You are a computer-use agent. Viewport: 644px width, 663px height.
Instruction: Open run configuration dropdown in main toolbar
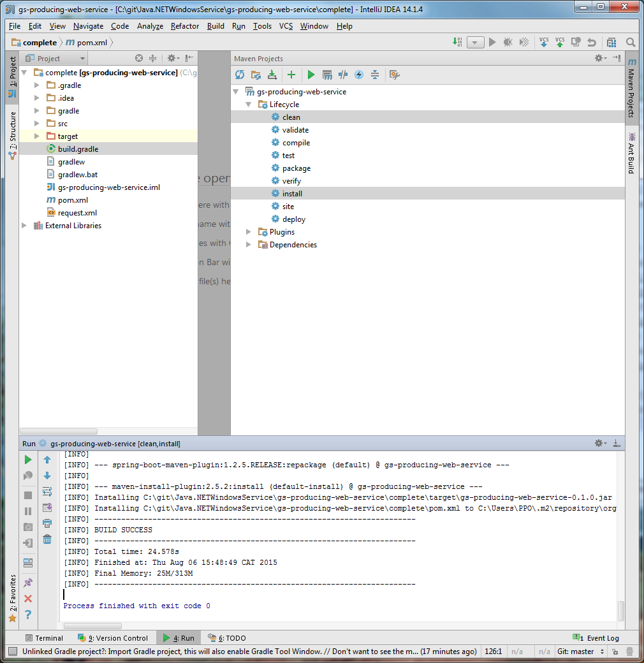[x=475, y=42]
